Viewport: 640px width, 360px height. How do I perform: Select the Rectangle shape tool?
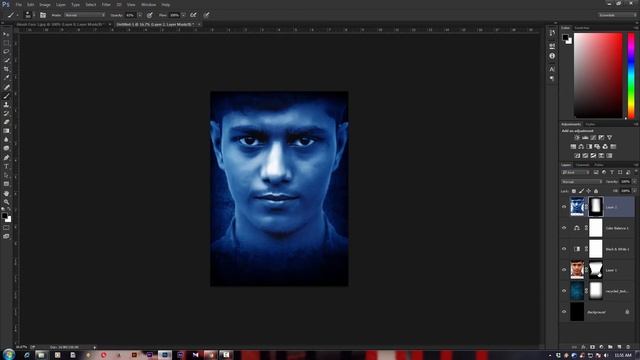6,184
